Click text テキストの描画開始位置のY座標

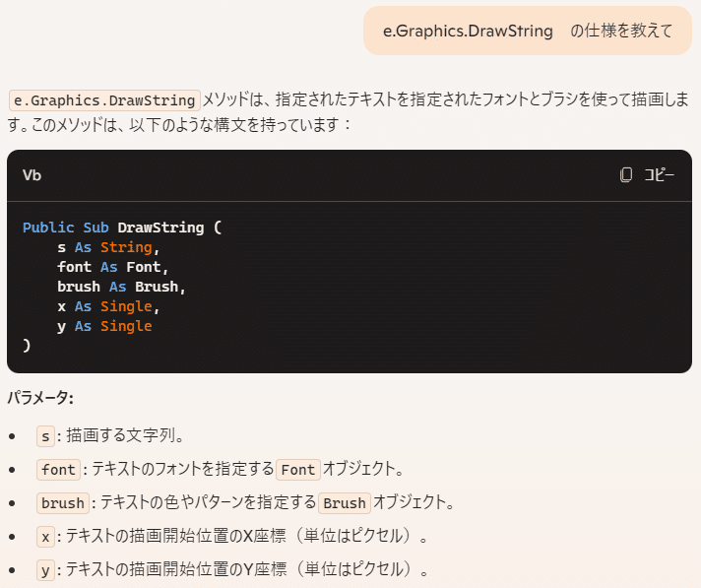pyautogui.click(x=176, y=569)
